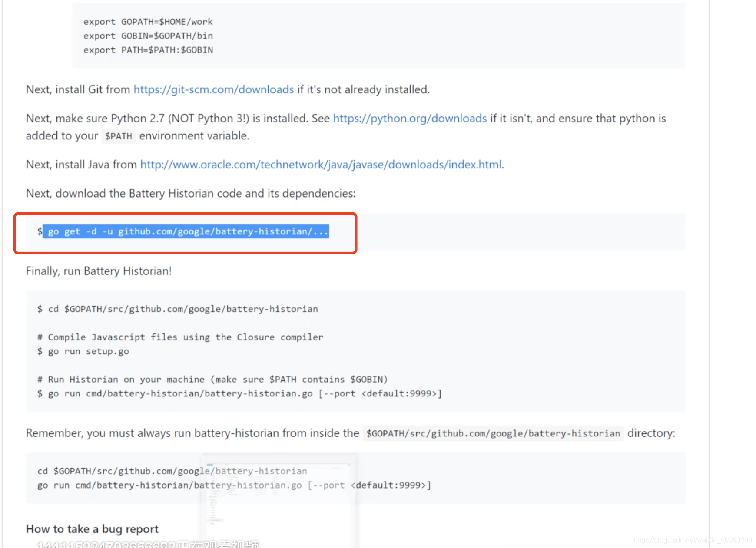Click the highlighted go get command text
Screen dimensions: 756x548
coord(186,231)
